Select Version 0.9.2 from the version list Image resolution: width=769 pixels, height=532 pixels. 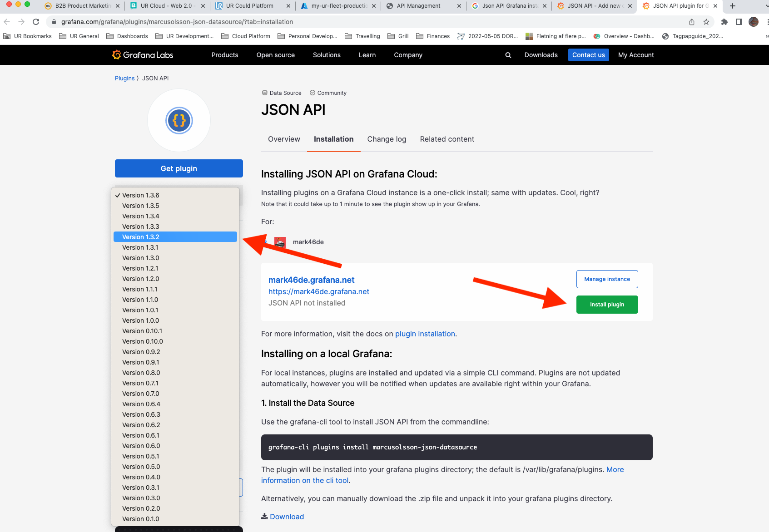coord(141,351)
